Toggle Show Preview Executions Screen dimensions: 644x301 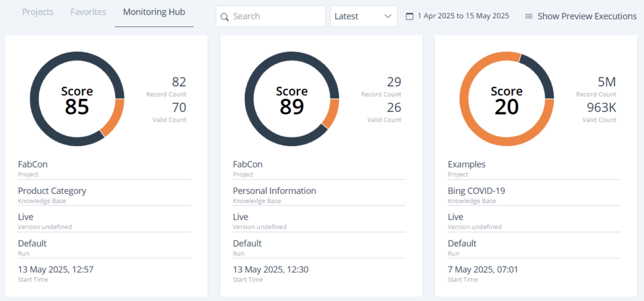581,16
